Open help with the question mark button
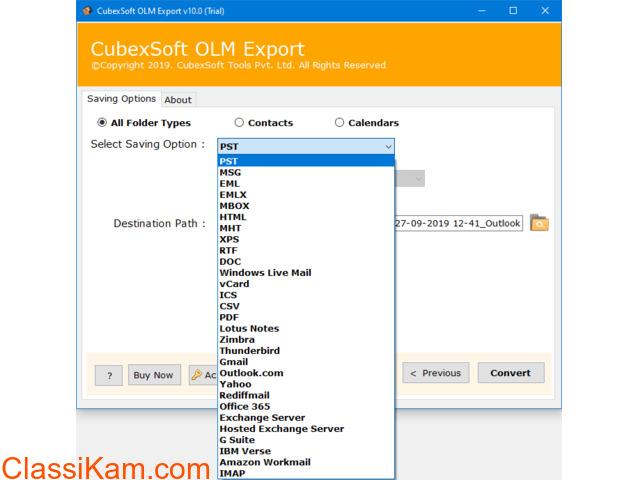The image size is (640, 480). pyautogui.click(x=109, y=376)
